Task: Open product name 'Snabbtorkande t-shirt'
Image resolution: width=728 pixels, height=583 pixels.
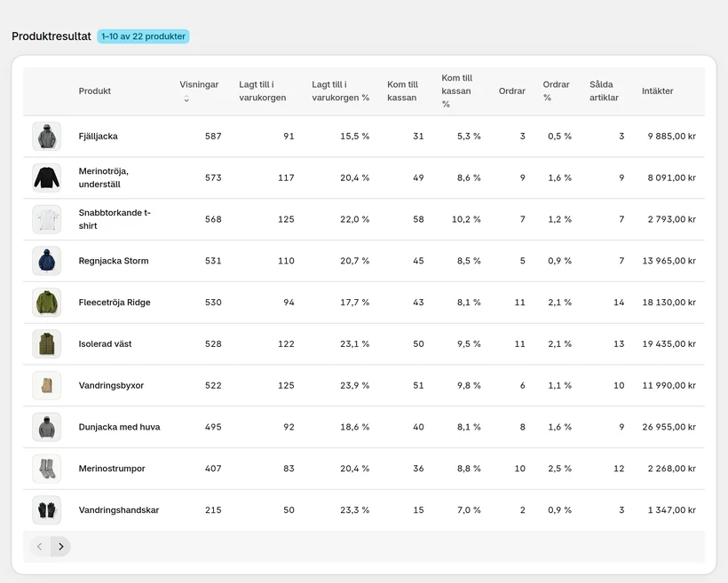Action: (x=115, y=219)
